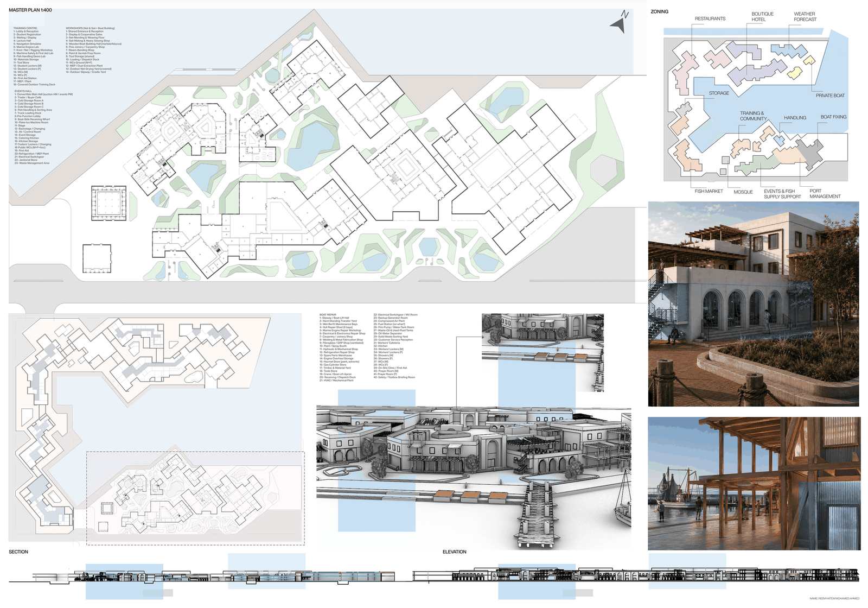Select the 'HANDLING' zoning label
The width and height of the screenshot is (868, 608).
[x=795, y=118]
